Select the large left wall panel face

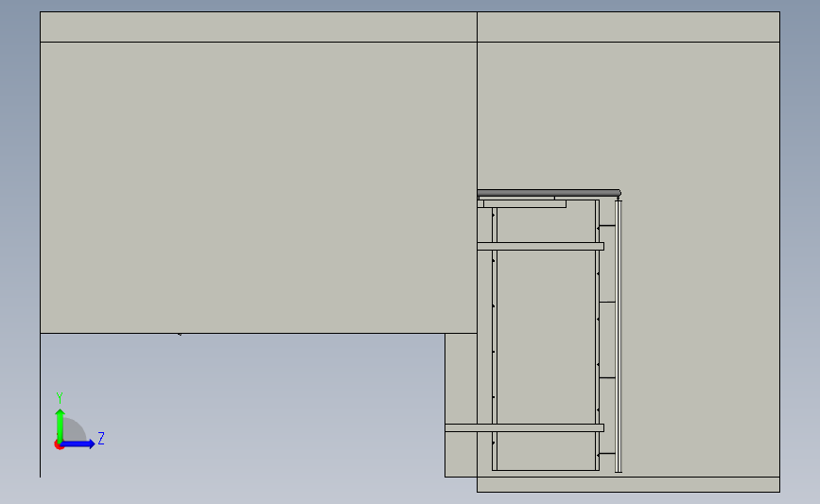(x=258, y=187)
